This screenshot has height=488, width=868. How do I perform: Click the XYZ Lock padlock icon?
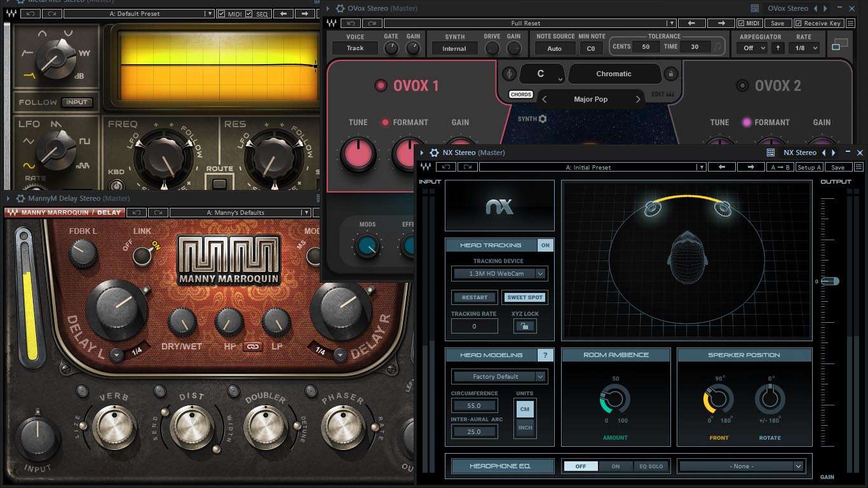[x=524, y=326]
